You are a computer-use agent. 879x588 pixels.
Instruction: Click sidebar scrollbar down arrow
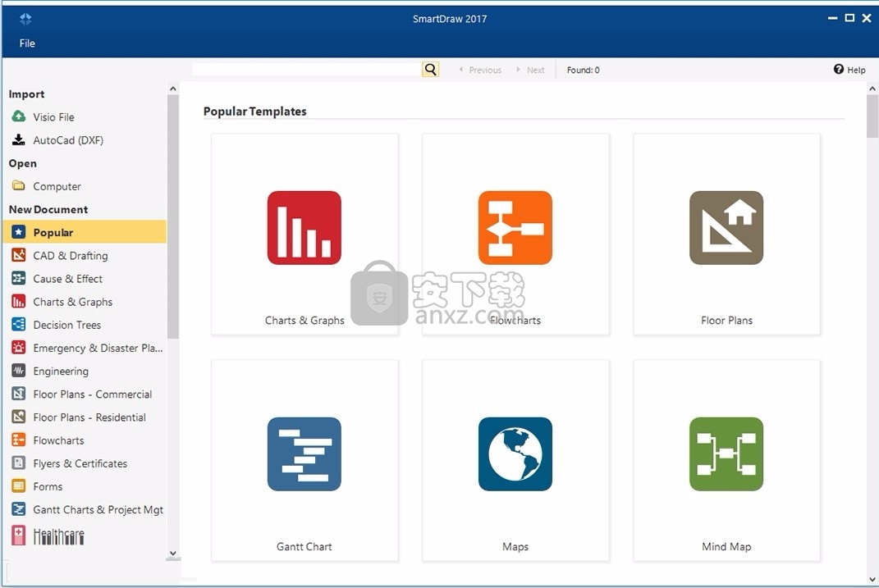pyautogui.click(x=172, y=554)
